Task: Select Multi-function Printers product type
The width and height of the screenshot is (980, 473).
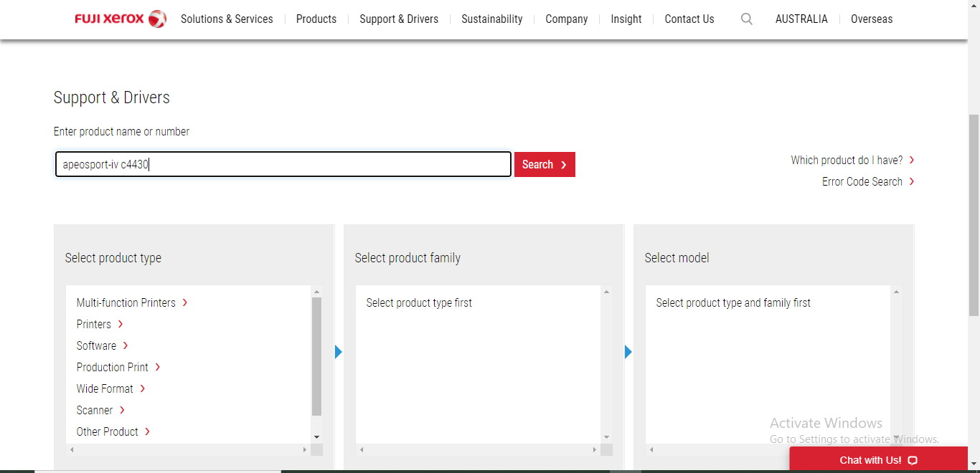Action: pos(126,303)
